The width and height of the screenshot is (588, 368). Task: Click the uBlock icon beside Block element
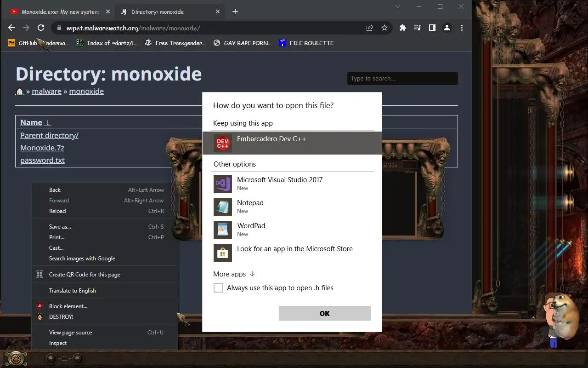pyautogui.click(x=40, y=306)
